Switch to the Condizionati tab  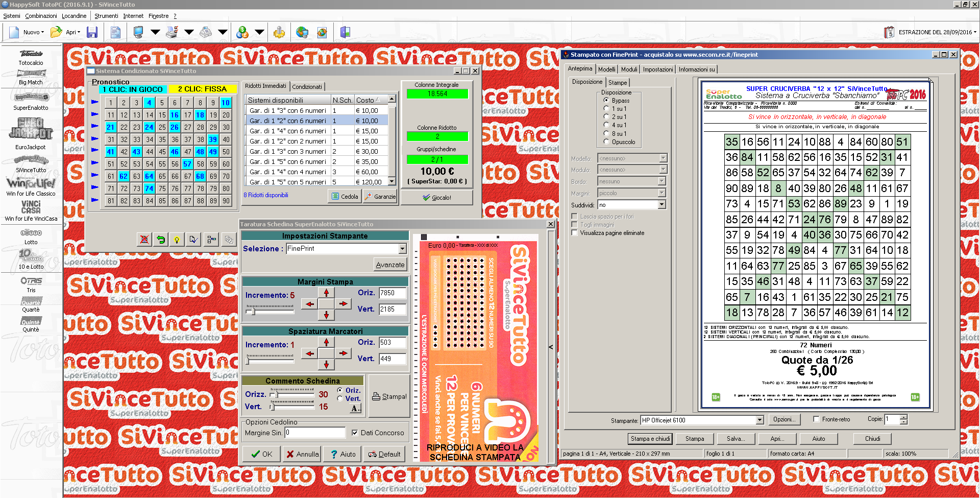(x=307, y=87)
